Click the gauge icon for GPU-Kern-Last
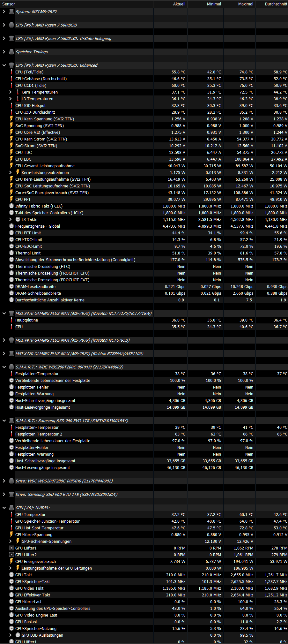 11,602
